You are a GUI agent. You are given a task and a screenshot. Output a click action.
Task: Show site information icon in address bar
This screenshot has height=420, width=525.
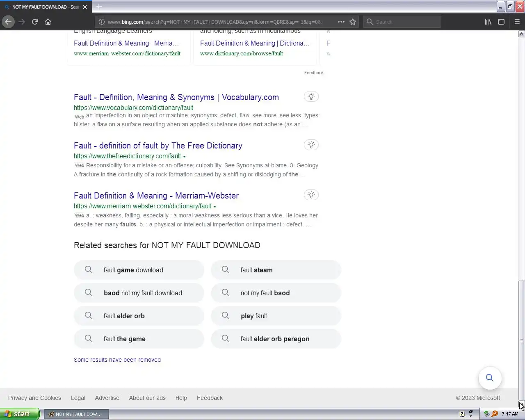[x=101, y=22]
